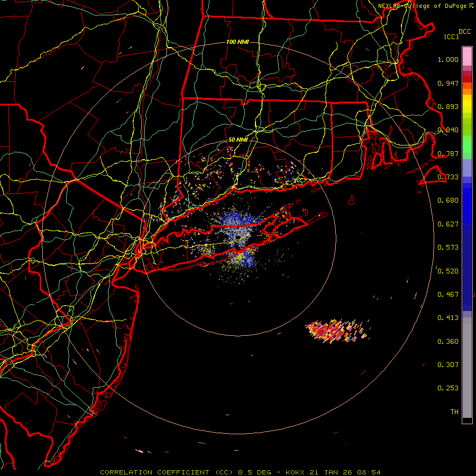Pick the large gray segment of the color bar
The image size is (476, 476).
467,368
